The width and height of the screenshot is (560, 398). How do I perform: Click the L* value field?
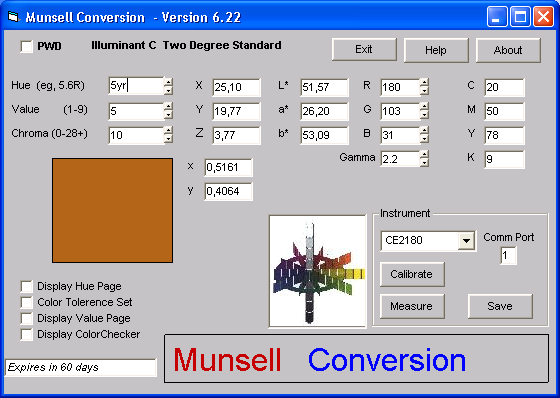pos(324,87)
